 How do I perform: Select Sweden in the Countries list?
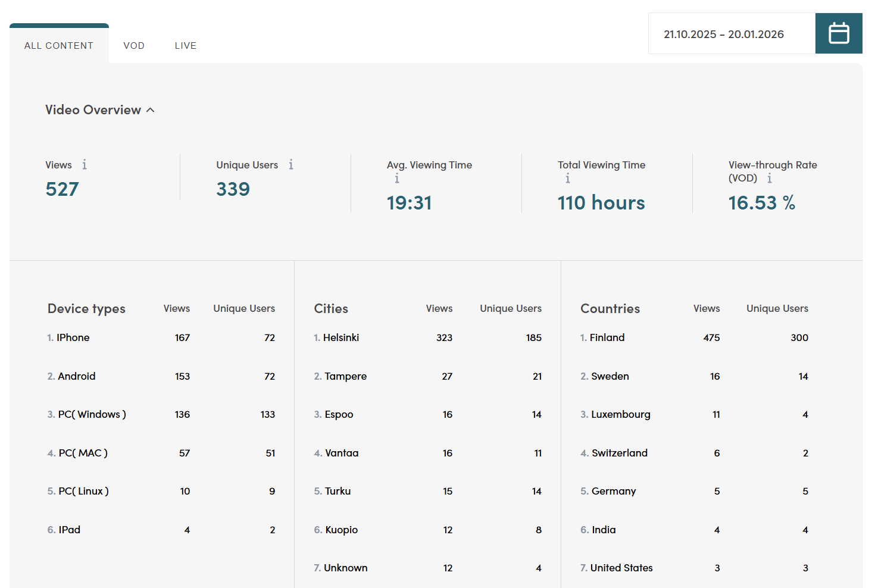coord(610,376)
